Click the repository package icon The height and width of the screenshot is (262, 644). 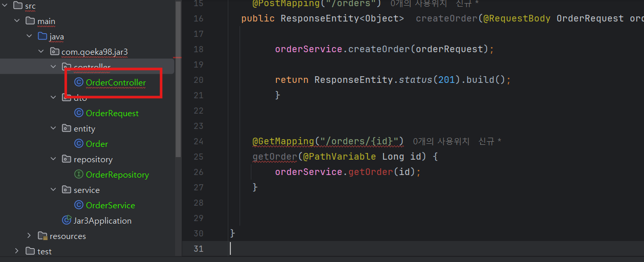point(67,159)
